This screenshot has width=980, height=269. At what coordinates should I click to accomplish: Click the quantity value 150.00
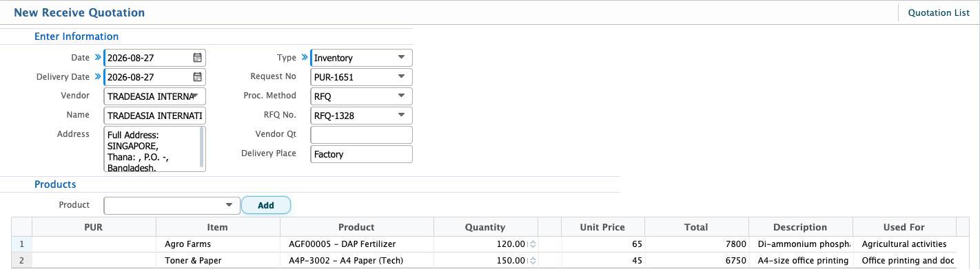[511, 261]
